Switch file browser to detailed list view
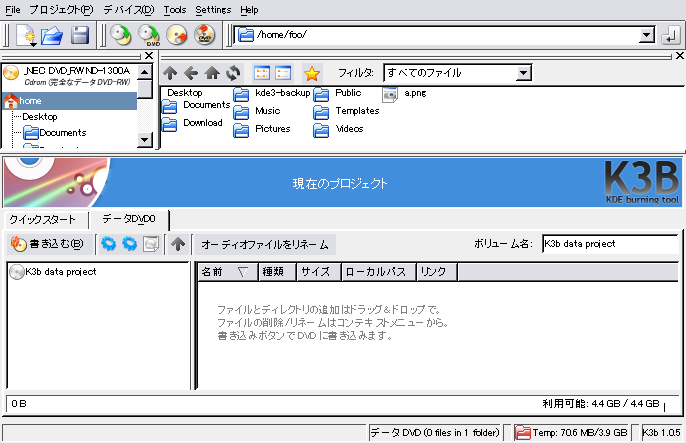This screenshot has width=686, height=443. click(x=283, y=73)
